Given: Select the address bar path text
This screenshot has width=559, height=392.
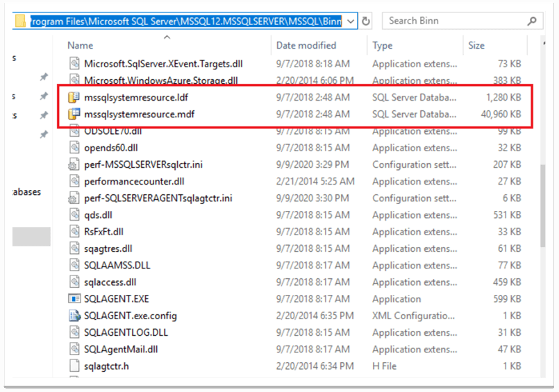Looking at the screenshot, I should point(185,22).
